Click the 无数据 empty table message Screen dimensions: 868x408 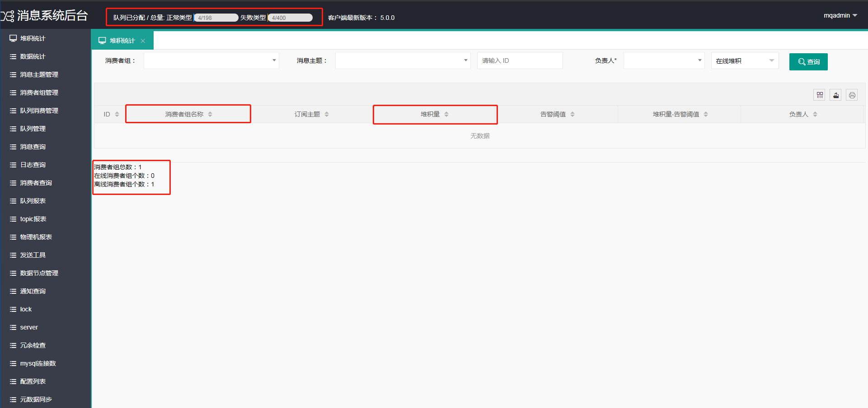pos(480,136)
